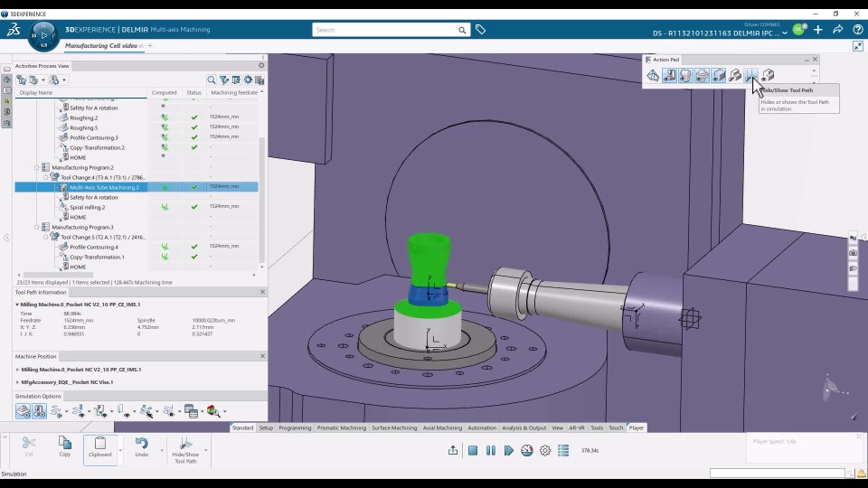Switch to the Prismatic Machining tab
Viewport: 868px width, 488px height.
coord(341,428)
